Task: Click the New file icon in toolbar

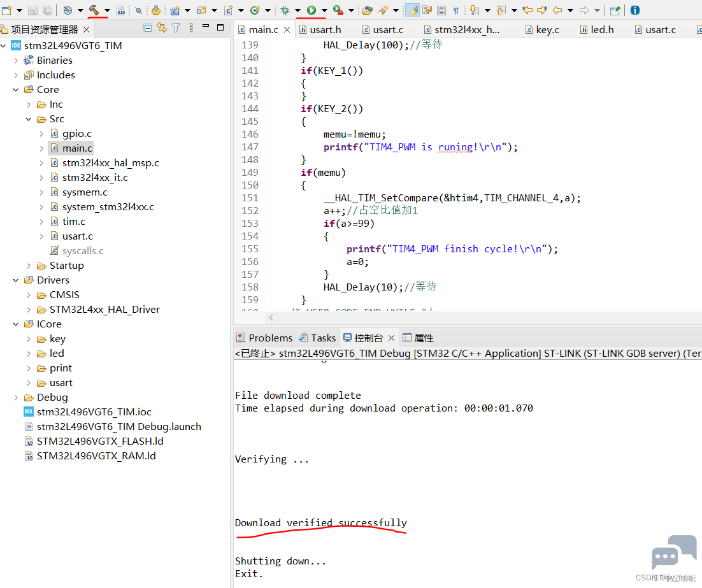Action: click(x=7, y=10)
